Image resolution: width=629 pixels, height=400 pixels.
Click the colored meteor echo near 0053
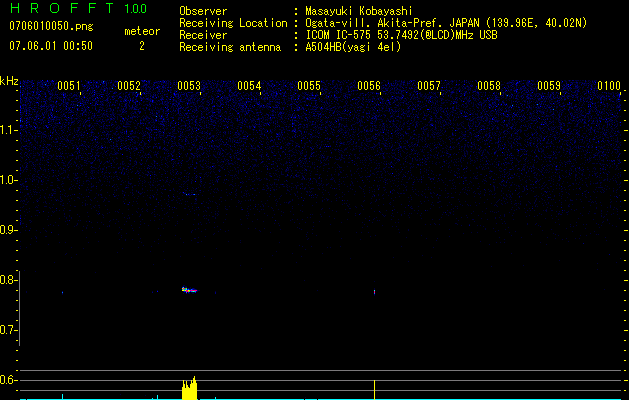pos(189,290)
